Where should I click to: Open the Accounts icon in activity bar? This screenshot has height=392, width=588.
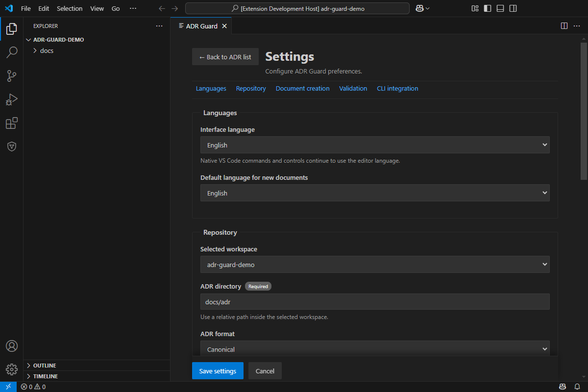click(x=12, y=346)
